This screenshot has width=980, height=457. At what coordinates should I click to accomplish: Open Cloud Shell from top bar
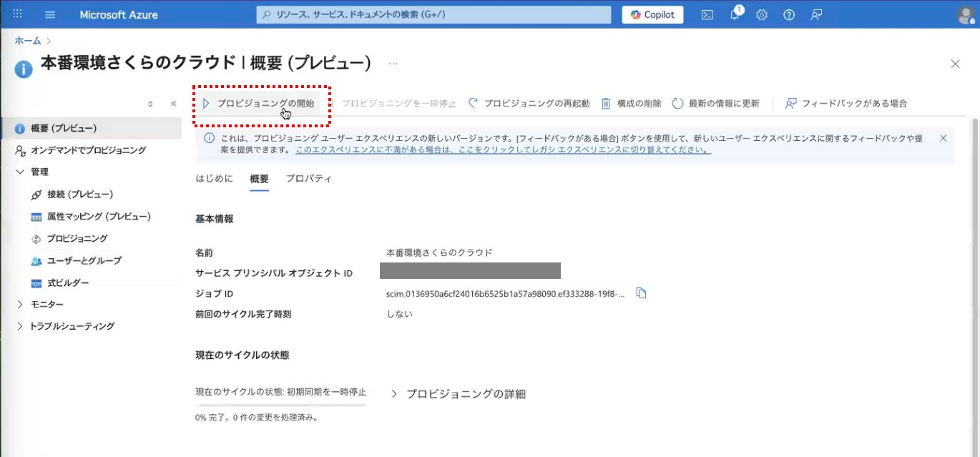(707, 15)
